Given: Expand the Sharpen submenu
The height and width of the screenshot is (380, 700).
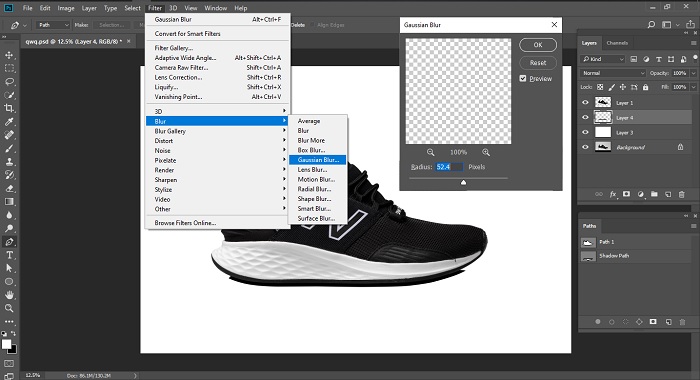Looking at the screenshot, I should 218,180.
